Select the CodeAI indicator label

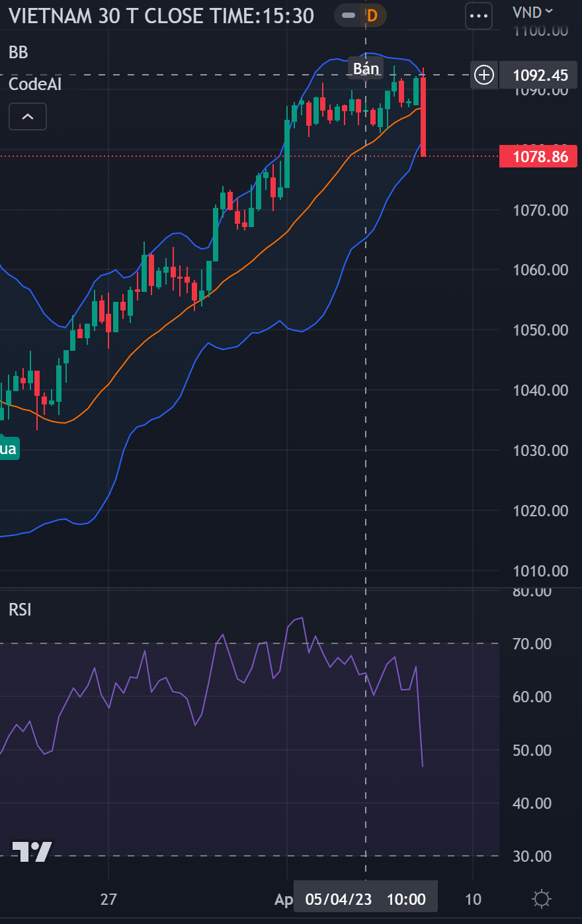tap(35, 84)
